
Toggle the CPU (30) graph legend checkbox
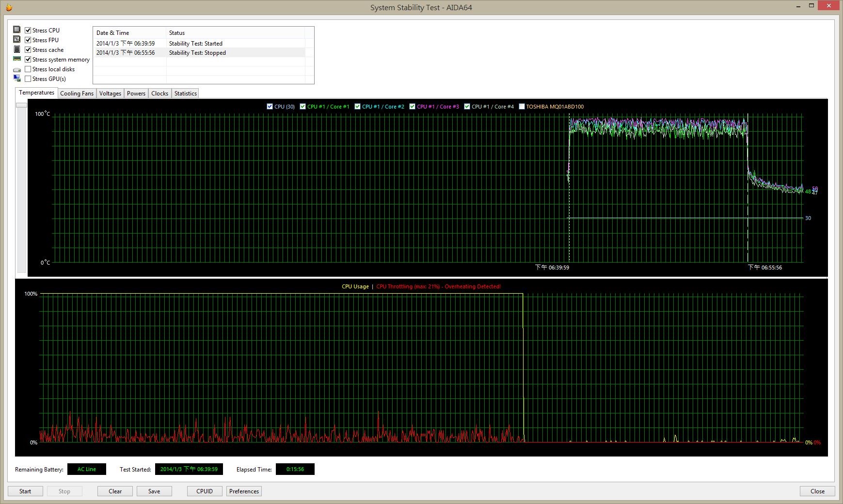pos(270,106)
